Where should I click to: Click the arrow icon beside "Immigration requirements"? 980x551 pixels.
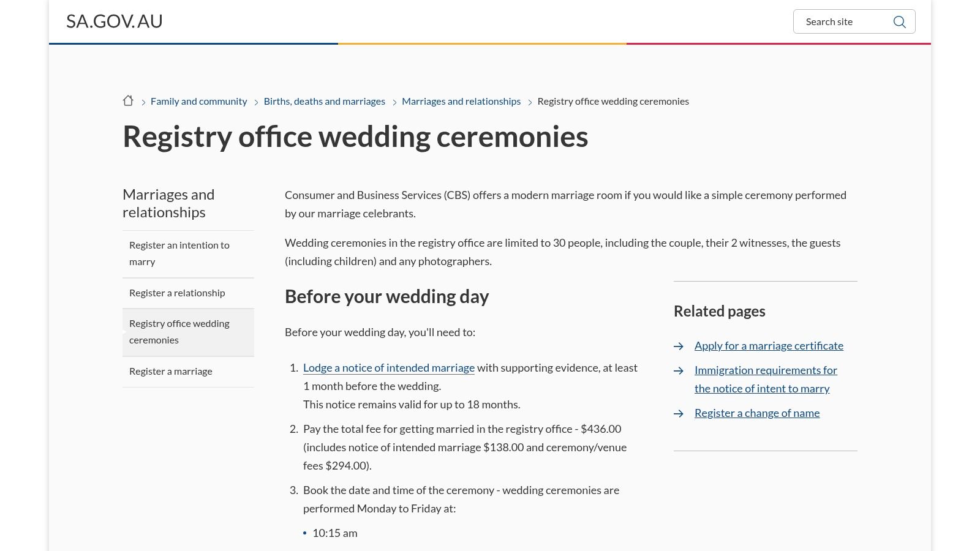coord(678,371)
